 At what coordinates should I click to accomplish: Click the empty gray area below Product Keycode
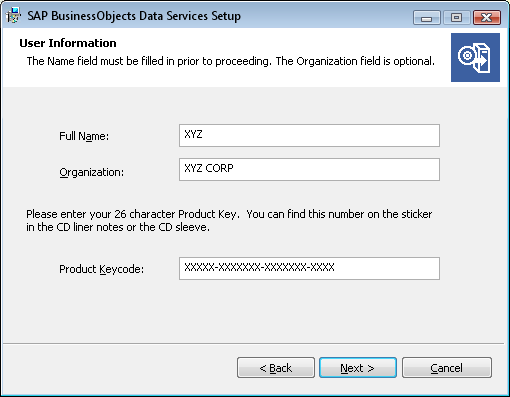[x=253, y=310]
